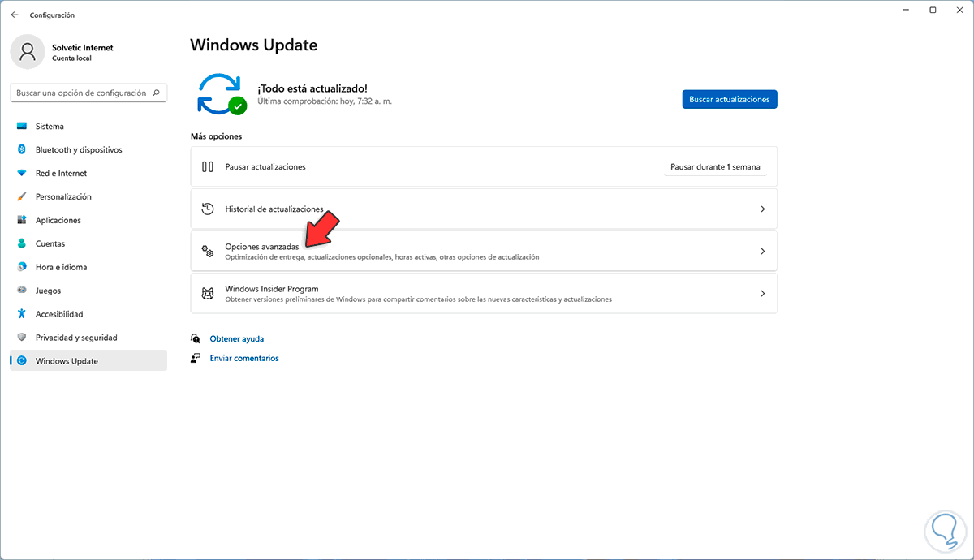The height and width of the screenshot is (560, 974).
Task: Click the update sync status icon
Action: (222, 93)
